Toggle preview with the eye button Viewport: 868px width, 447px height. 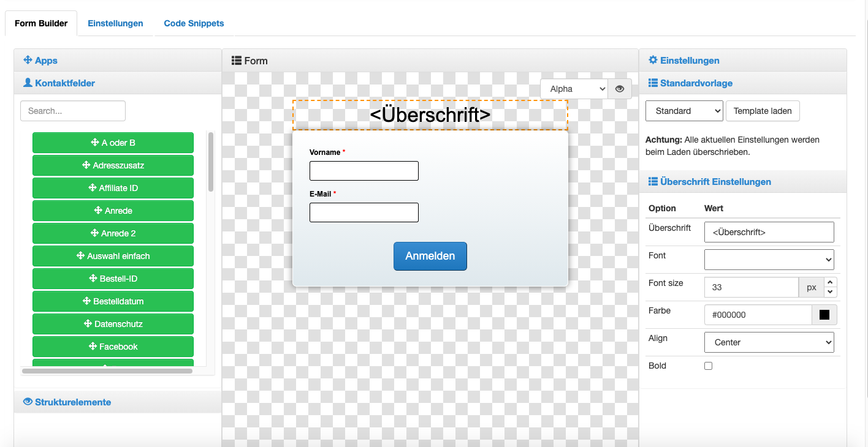point(620,89)
